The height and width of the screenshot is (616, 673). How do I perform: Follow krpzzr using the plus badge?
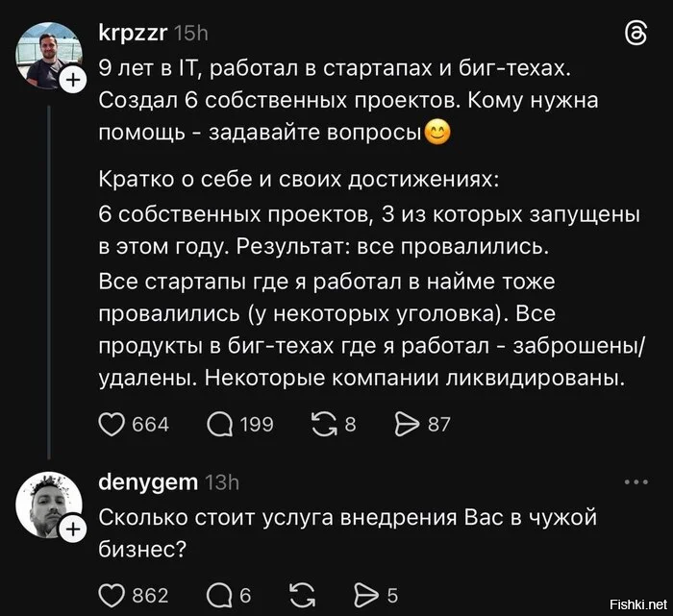[x=73, y=83]
